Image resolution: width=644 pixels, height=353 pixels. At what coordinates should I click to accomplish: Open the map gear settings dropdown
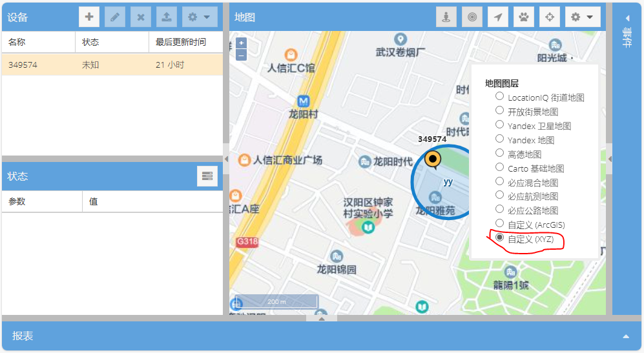[583, 17]
